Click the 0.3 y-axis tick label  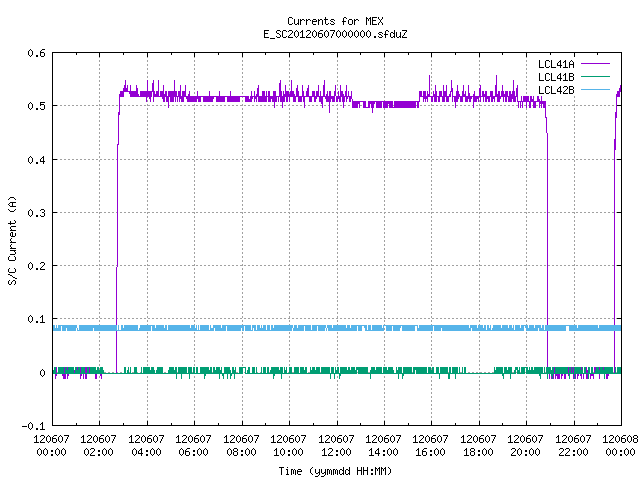pyautogui.click(x=36, y=213)
